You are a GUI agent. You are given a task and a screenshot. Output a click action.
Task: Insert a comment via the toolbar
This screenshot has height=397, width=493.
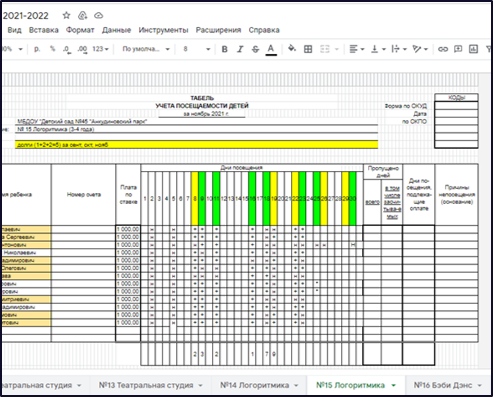pos(458,49)
